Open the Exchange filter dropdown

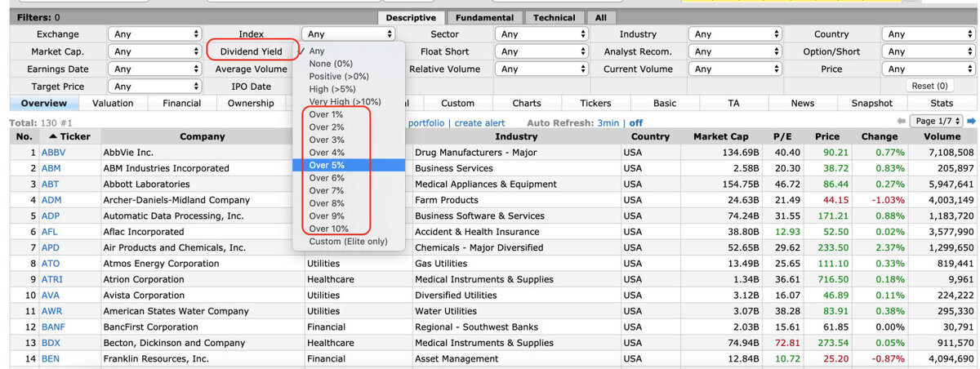pos(155,34)
